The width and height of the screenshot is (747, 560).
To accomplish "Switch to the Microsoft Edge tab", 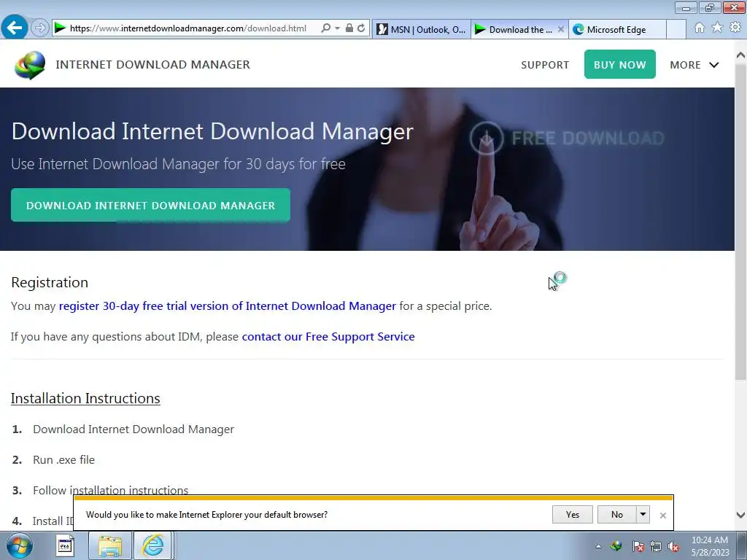I will tap(617, 29).
